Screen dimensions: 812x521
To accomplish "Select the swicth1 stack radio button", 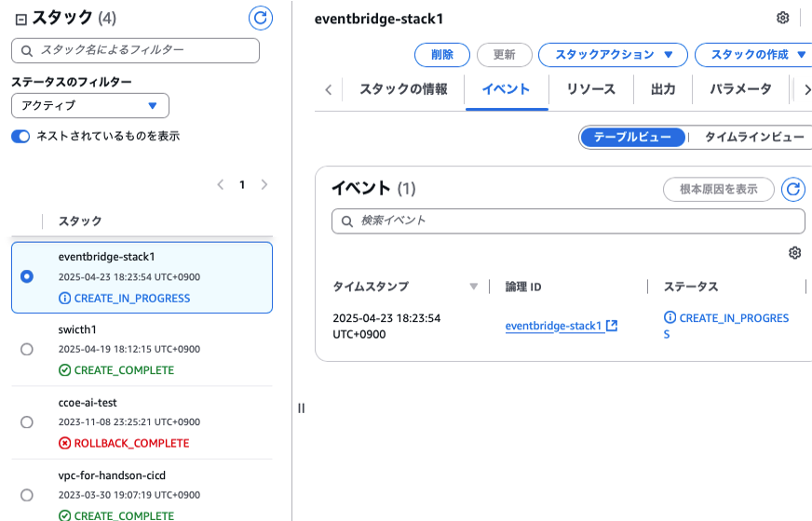I will pyautogui.click(x=26, y=349).
